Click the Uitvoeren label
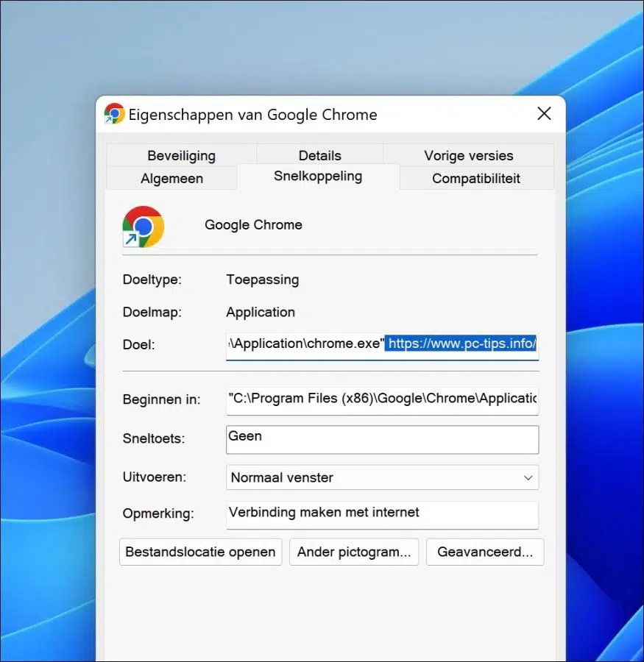This screenshot has width=644, height=662. coord(155,477)
